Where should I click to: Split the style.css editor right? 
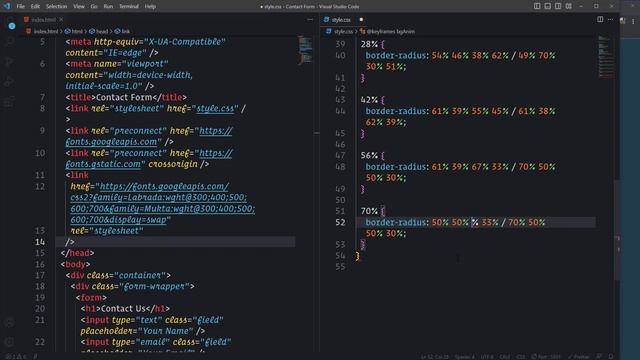tap(600, 20)
